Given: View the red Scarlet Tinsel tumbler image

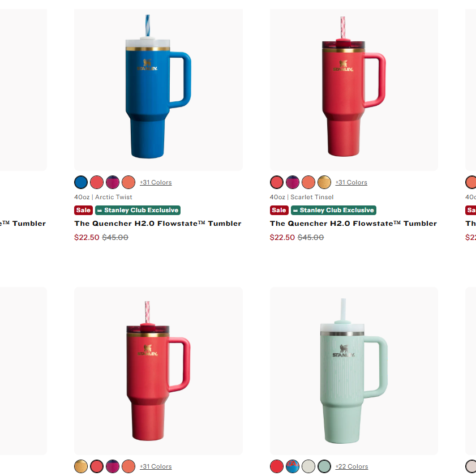Looking at the screenshot, I should coord(354,90).
